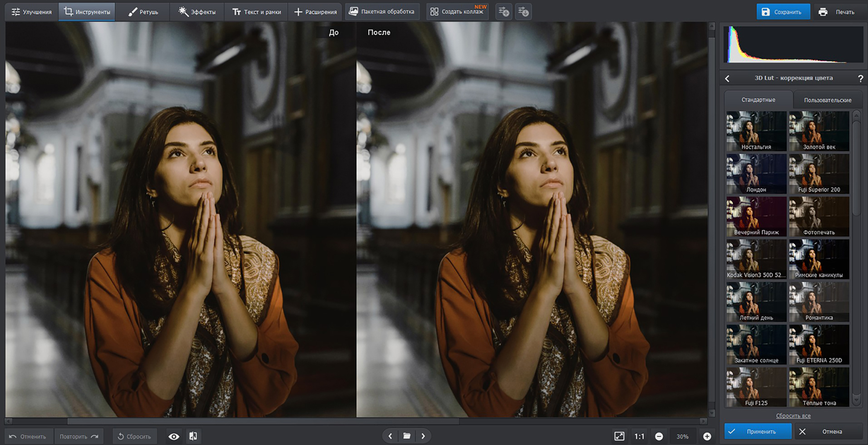Click the Сбросить все link
This screenshot has width=868, height=445.
pyautogui.click(x=793, y=415)
